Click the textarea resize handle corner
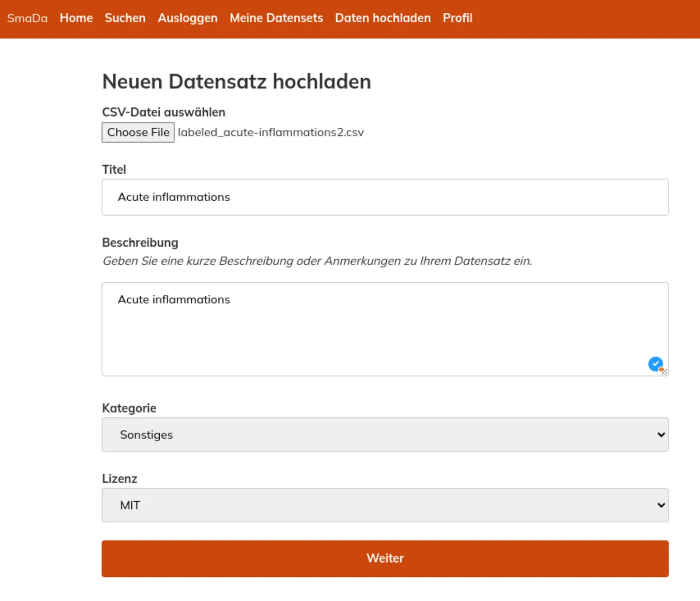 pyautogui.click(x=665, y=372)
